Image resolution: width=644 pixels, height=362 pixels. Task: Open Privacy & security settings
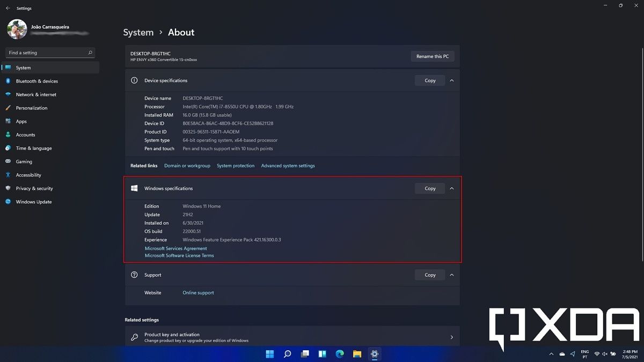[x=34, y=188]
